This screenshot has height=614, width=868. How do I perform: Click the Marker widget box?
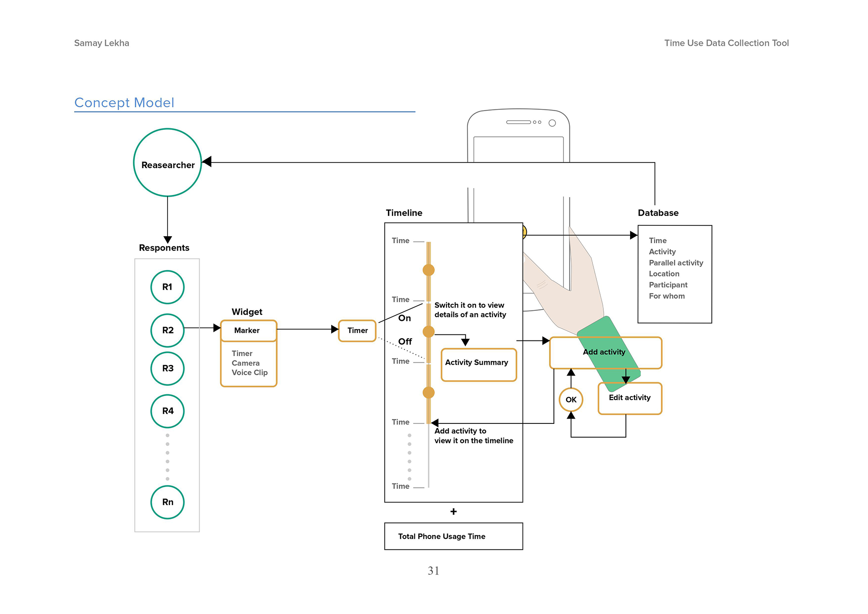(248, 330)
